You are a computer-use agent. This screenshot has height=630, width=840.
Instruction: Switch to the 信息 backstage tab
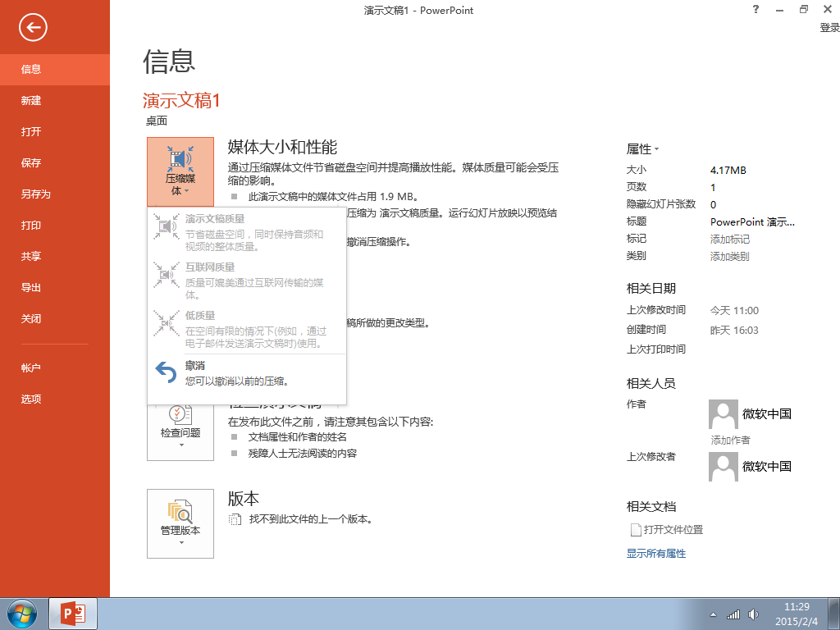coord(55,69)
